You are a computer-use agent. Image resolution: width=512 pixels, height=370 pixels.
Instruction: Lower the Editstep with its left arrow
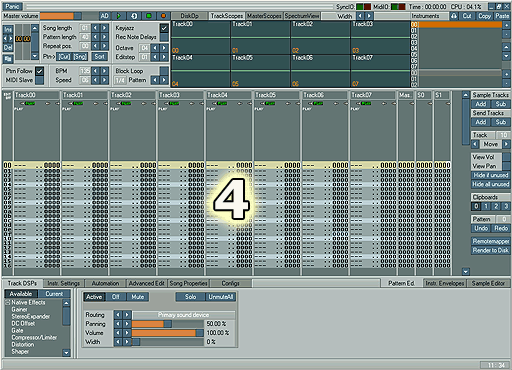coord(155,57)
